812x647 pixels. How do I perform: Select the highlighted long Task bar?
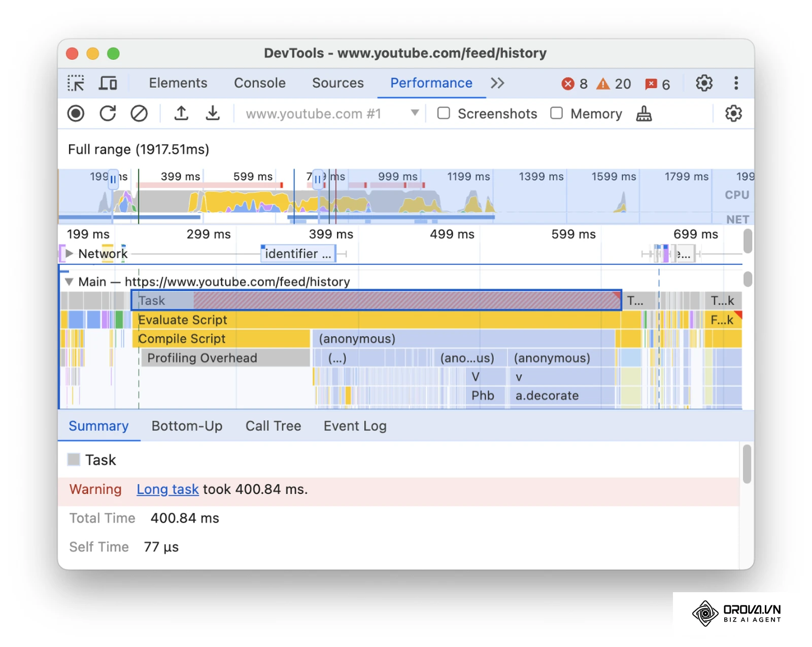point(377,300)
